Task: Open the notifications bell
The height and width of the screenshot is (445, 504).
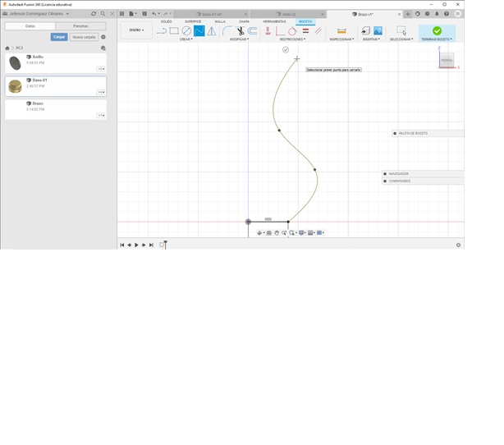Action: (x=437, y=14)
